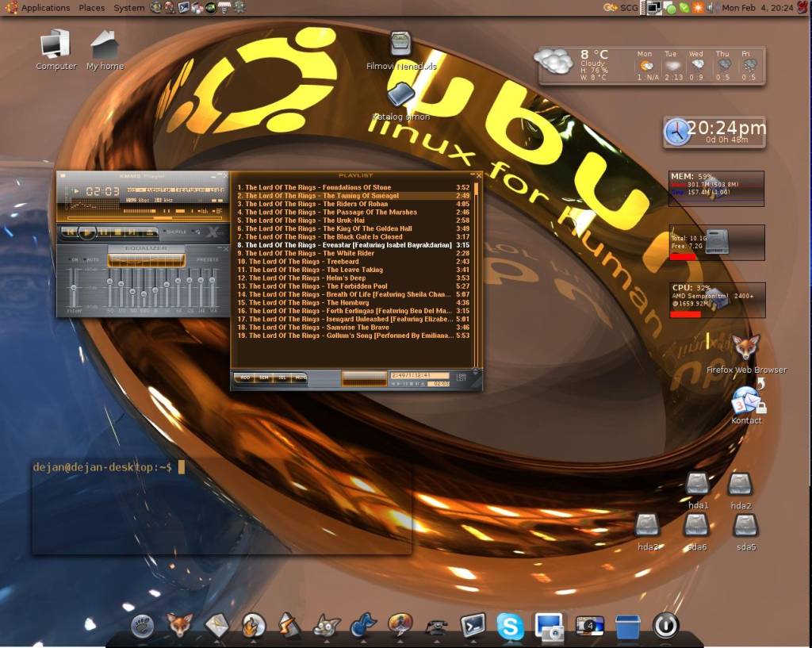Launch Firefox from the bottom dock
812x648 pixels.
coord(180,625)
